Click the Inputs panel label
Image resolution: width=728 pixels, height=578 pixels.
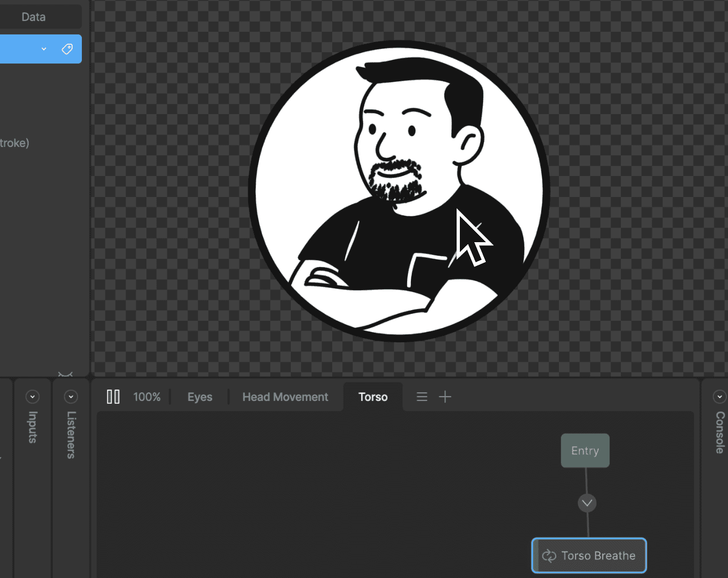(x=33, y=427)
